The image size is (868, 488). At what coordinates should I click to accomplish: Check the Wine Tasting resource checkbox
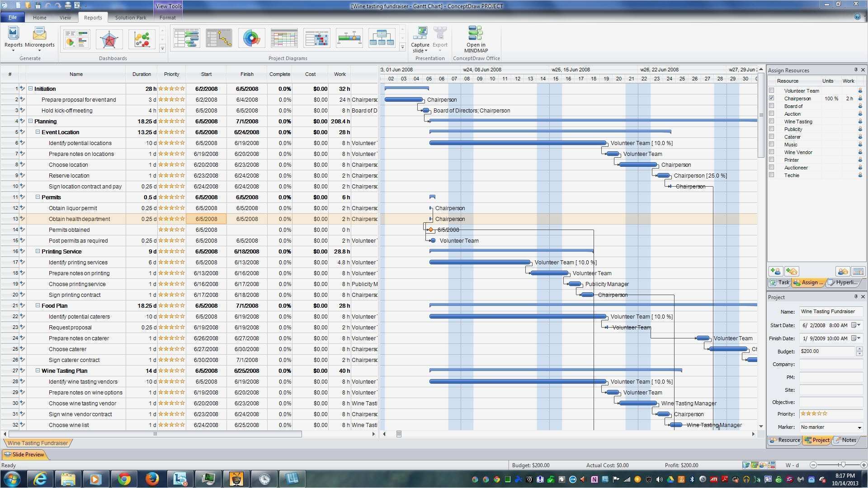pos(772,121)
